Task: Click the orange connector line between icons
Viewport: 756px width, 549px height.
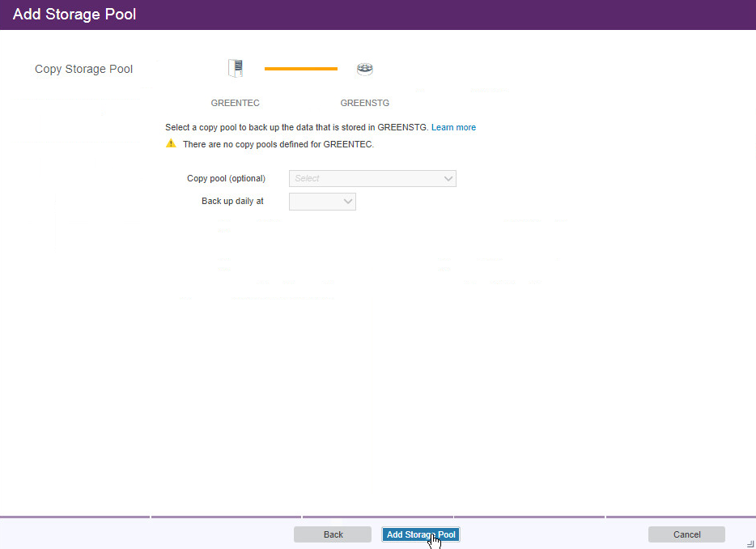Action: coord(300,69)
